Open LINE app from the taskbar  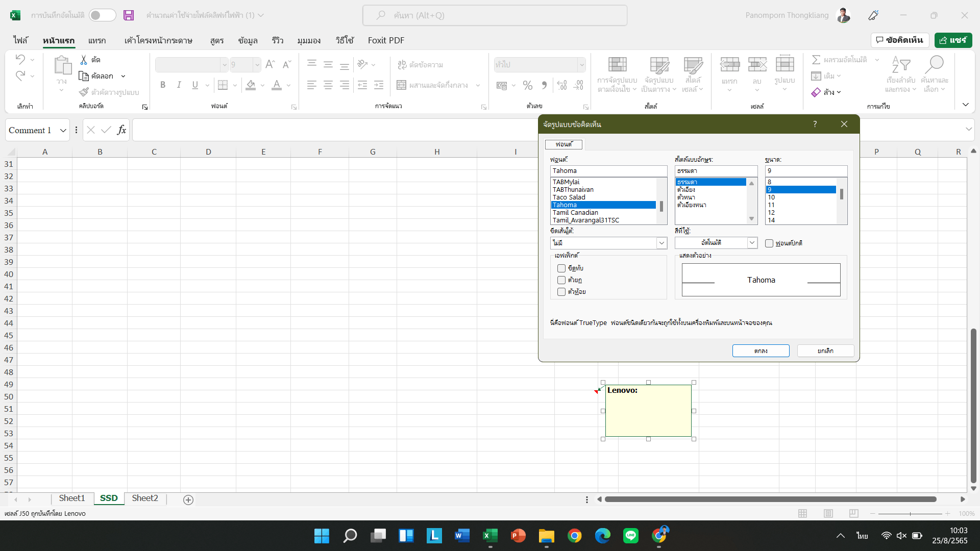click(631, 536)
